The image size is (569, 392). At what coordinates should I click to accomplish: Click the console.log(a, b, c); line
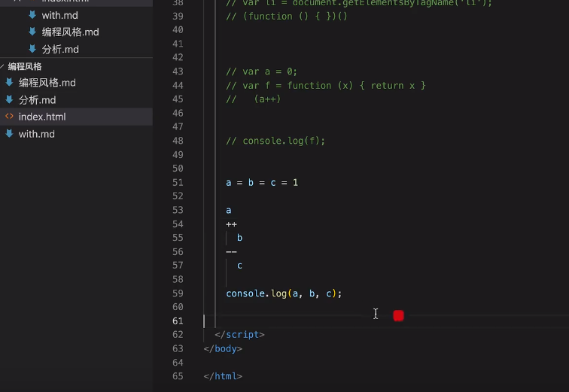pos(284,293)
